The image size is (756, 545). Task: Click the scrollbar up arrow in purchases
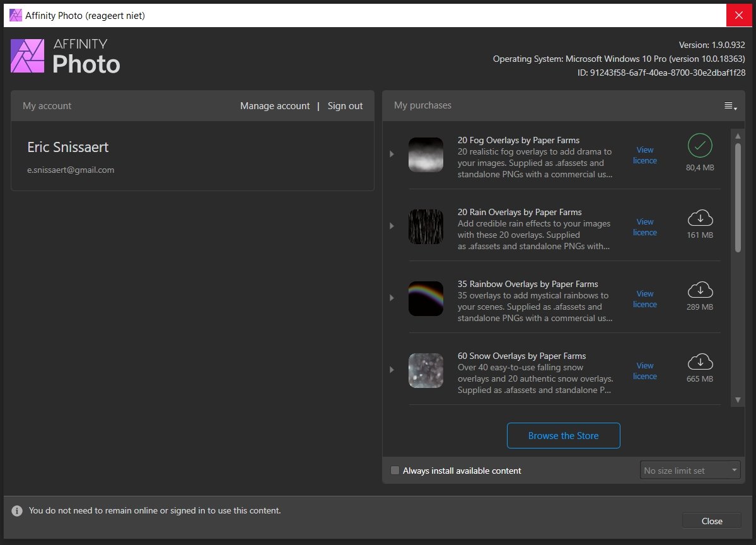pyautogui.click(x=738, y=136)
